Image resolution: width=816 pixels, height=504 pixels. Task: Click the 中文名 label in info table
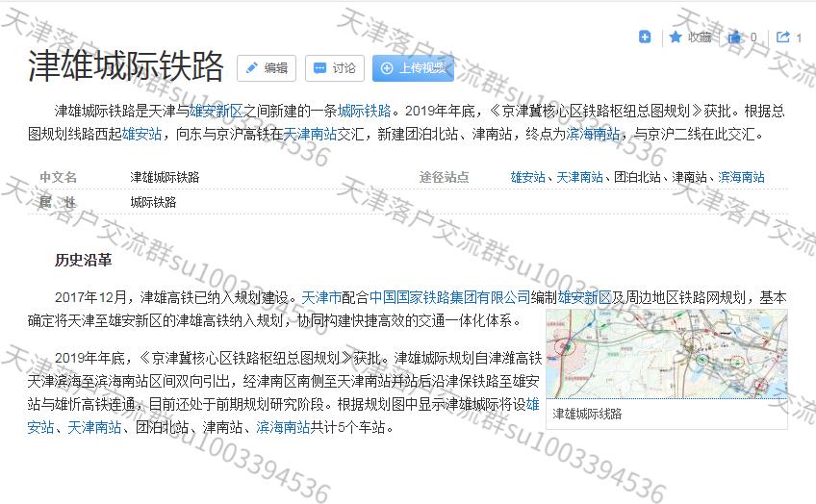point(59,177)
